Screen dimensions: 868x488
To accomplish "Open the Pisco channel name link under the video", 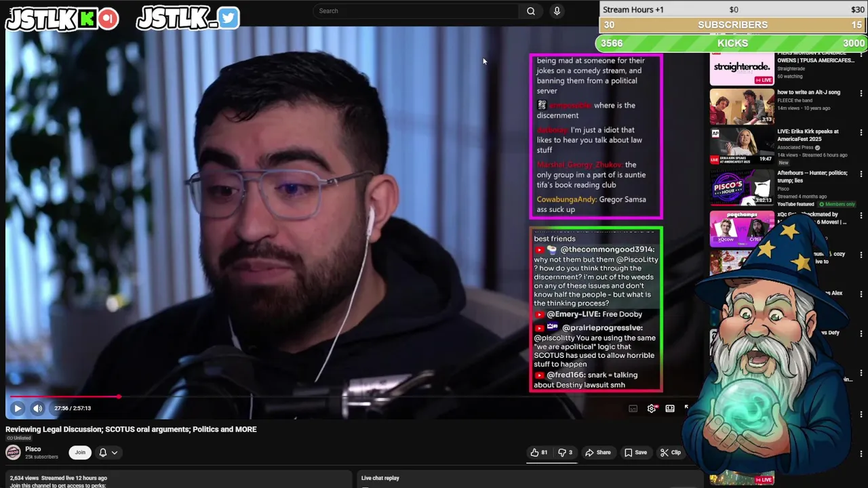I will coord(33,449).
